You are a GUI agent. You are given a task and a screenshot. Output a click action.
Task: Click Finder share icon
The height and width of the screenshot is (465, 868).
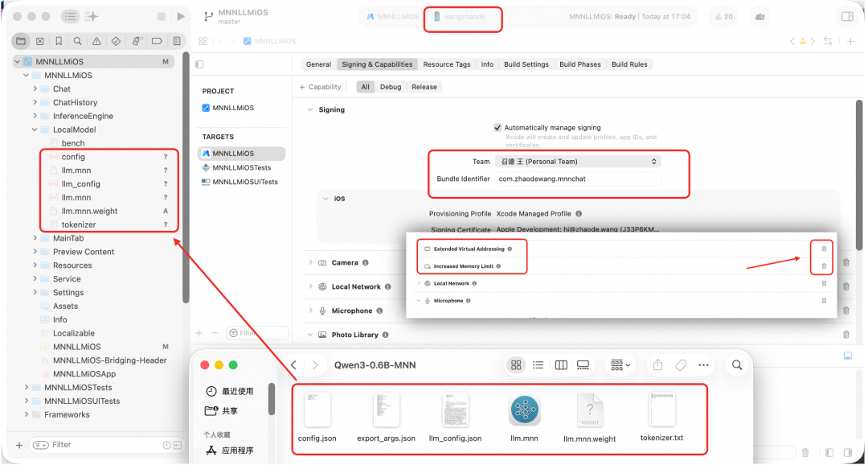(657, 364)
